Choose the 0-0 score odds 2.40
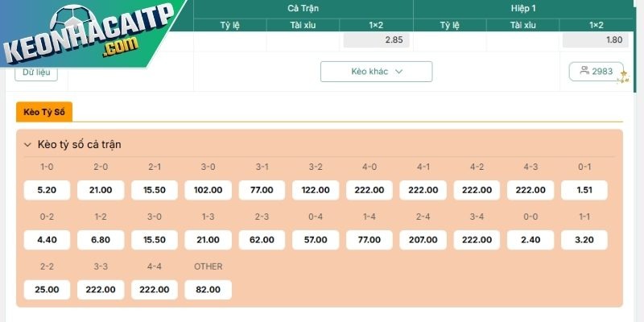 coord(530,240)
